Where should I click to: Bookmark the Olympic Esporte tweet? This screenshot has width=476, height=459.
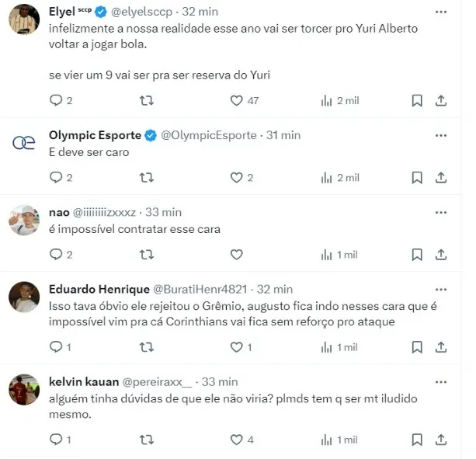point(417,177)
